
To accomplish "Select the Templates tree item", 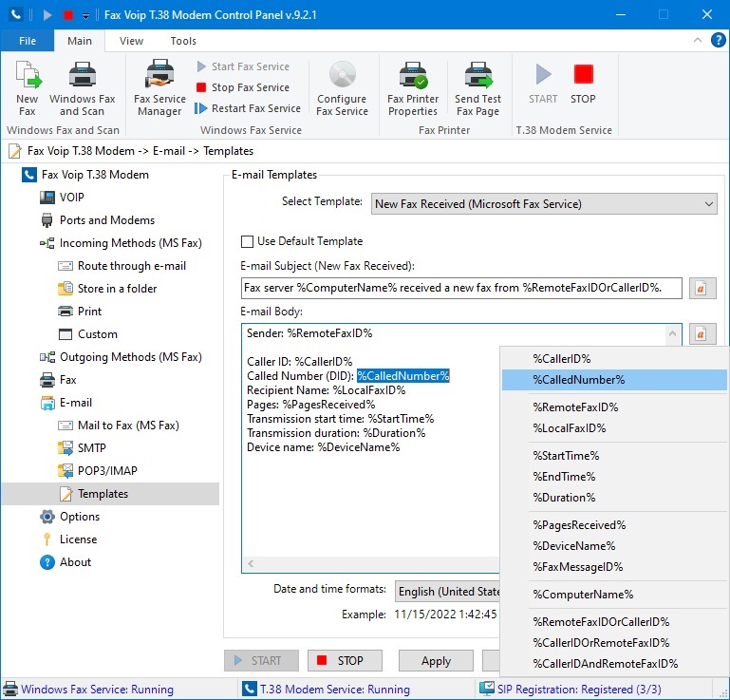I will (110, 494).
